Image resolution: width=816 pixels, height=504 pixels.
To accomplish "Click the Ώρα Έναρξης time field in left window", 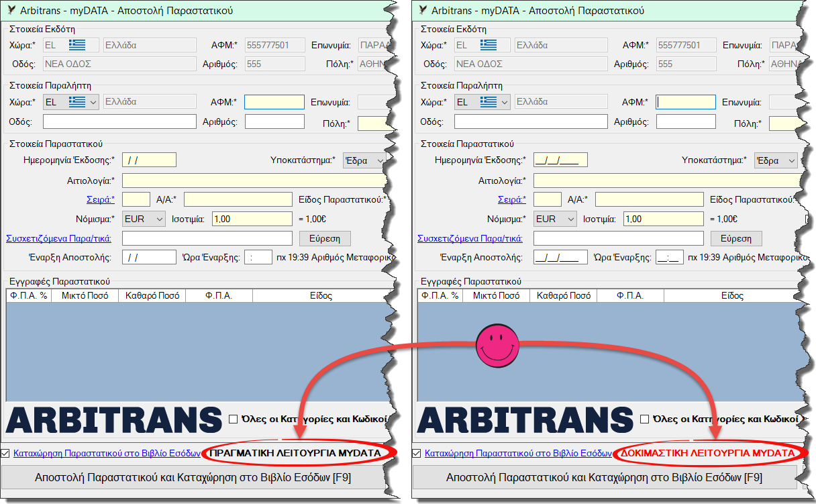I will click(258, 257).
